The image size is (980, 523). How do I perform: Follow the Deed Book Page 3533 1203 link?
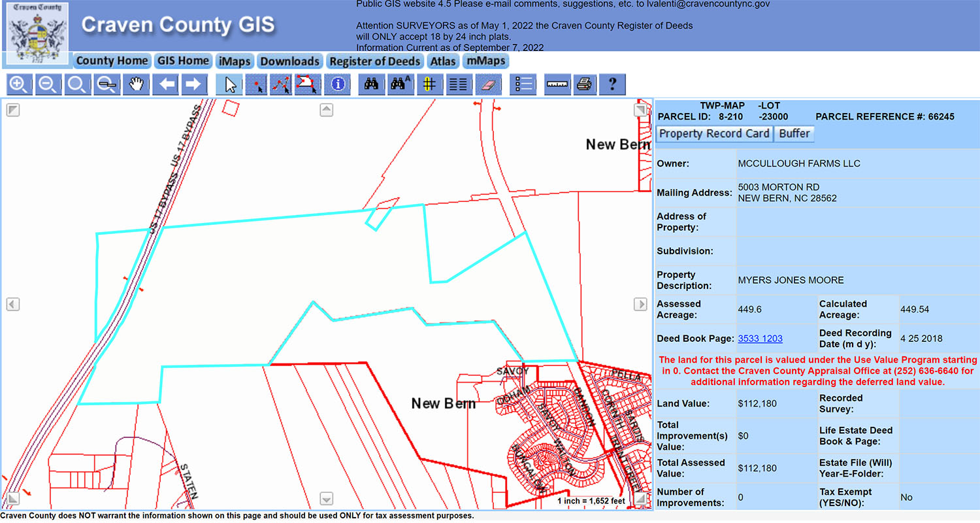point(760,339)
